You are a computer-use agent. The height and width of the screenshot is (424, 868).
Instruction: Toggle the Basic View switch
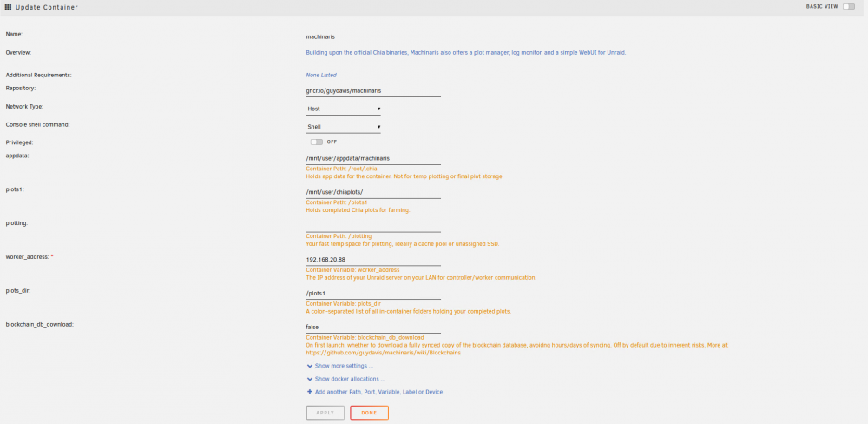coord(849,7)
